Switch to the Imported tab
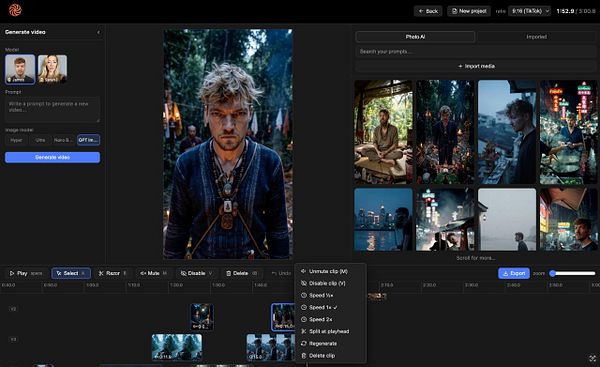This screenshot has width=600, height=367. click(536, 37)
